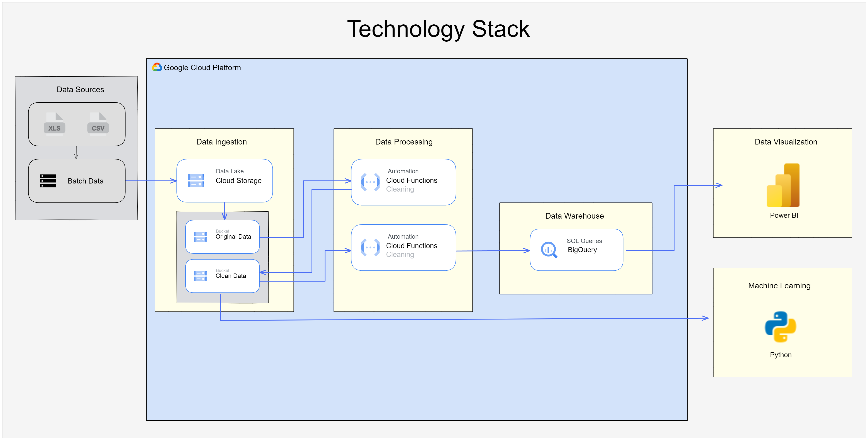Select the Data Warehouse heading label
The image size is (868, 440).
pos(574,216)
